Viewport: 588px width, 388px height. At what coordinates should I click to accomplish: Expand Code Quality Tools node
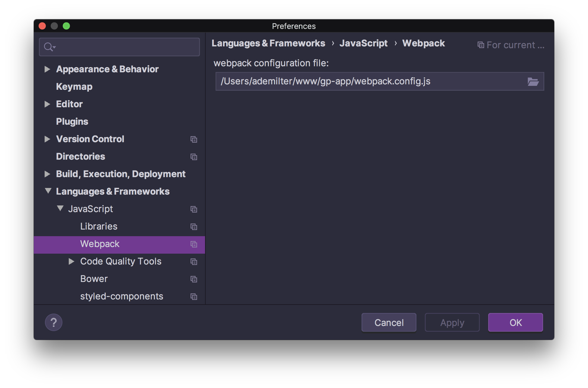tap(71, 261)
